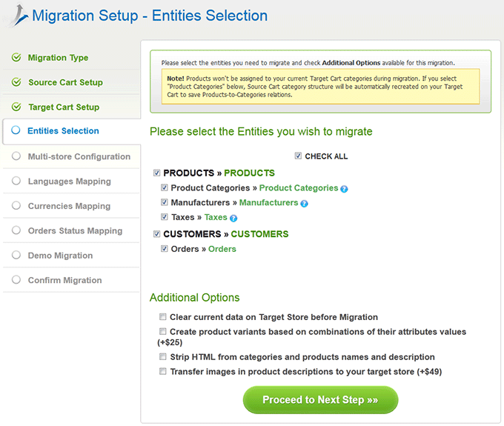Click the logo next to Migration Setup title
The image size is (504, 426).
coord(19,15)
